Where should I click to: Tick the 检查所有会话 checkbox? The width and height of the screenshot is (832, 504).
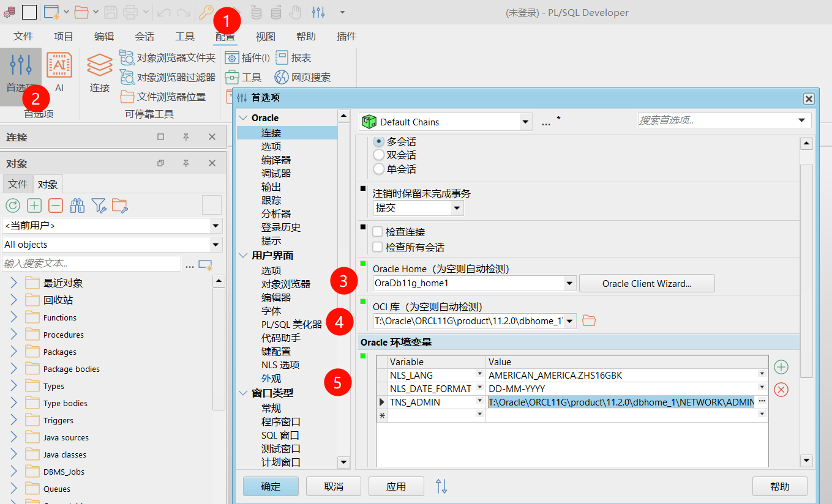[x=378, y=247]
